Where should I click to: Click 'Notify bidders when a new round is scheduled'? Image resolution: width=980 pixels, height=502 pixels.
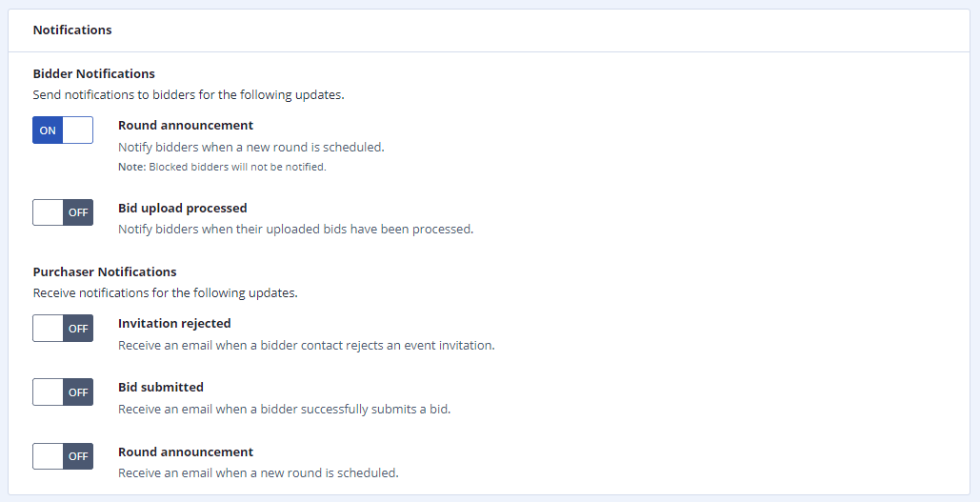pos(251,148)
